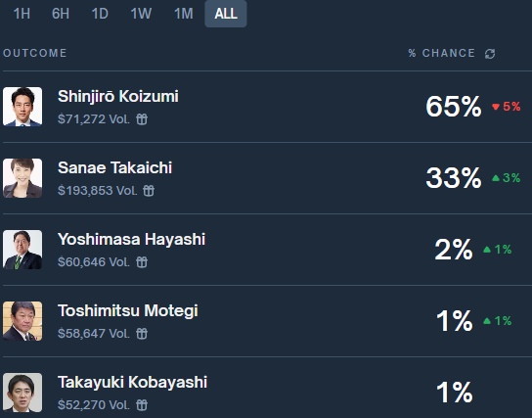Click Takaichi's 33% chance value
This screenshot has height=418, width=532.
[x=454, y=178]
